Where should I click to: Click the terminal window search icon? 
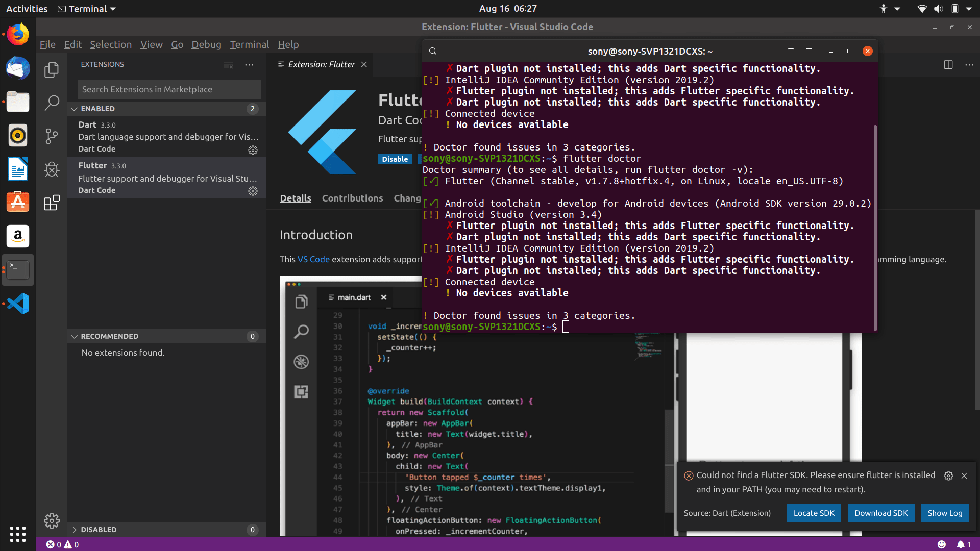pos(433,51)
